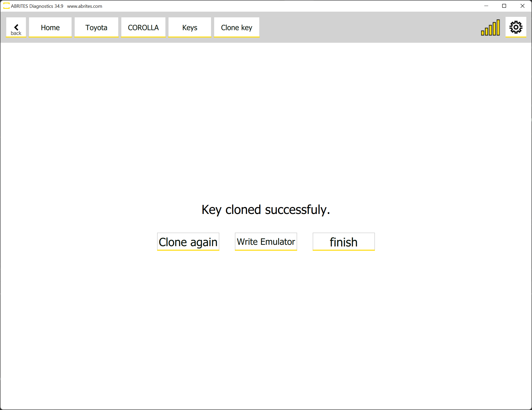The height and width of the screenshot is (410, 532).
Task: Open the Keys breadcrumb section
Action: point(190,27)
